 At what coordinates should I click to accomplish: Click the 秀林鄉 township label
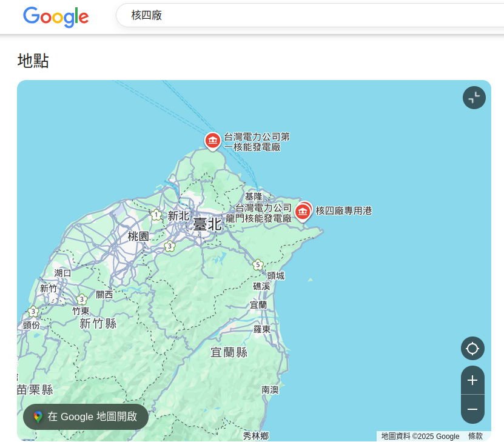tap(256, 436)
